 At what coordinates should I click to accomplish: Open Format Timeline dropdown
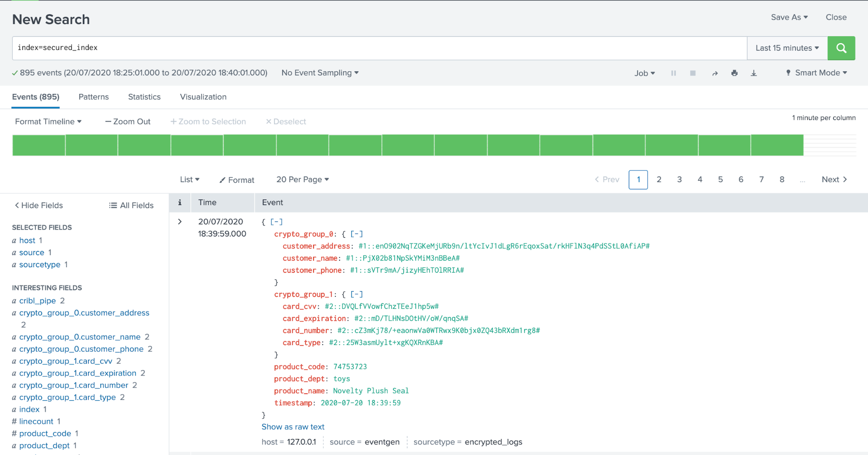48,122
